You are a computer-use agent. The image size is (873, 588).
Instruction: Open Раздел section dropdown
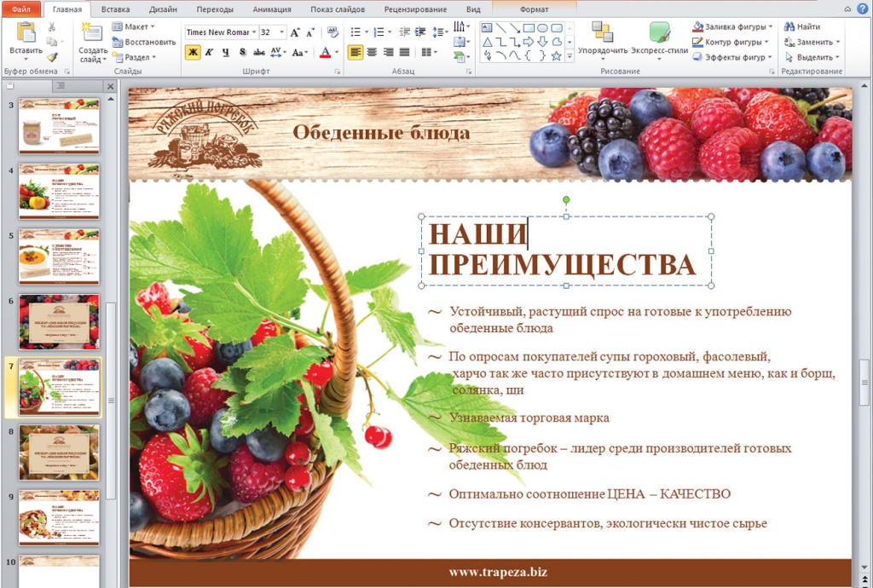tap(134, 57)
